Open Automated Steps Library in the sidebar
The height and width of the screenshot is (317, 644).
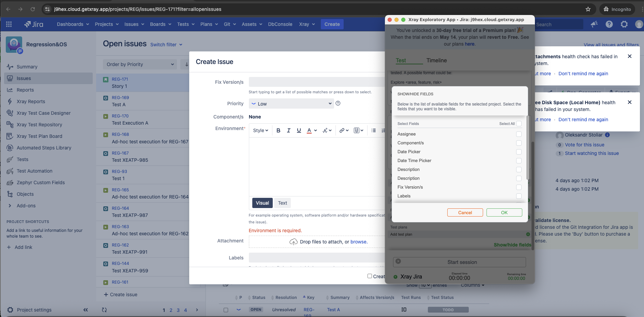click(x=44, y=148)
